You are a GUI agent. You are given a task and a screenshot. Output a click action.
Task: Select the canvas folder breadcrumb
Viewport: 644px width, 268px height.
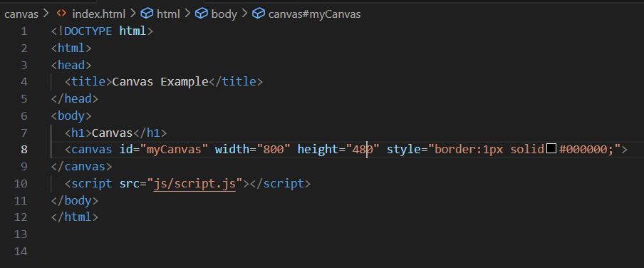21,14
